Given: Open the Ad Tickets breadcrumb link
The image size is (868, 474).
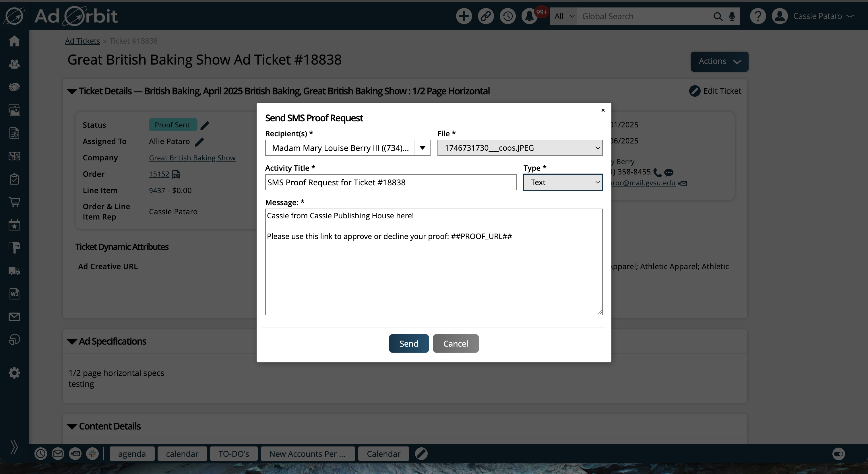Looking at the screenshot, I should click(x=83, y=41).
